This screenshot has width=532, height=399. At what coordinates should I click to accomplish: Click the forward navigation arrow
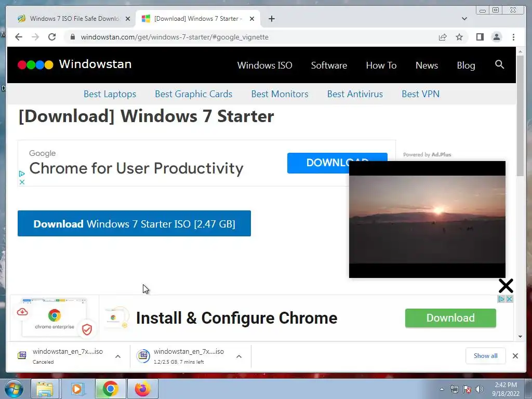35,37
